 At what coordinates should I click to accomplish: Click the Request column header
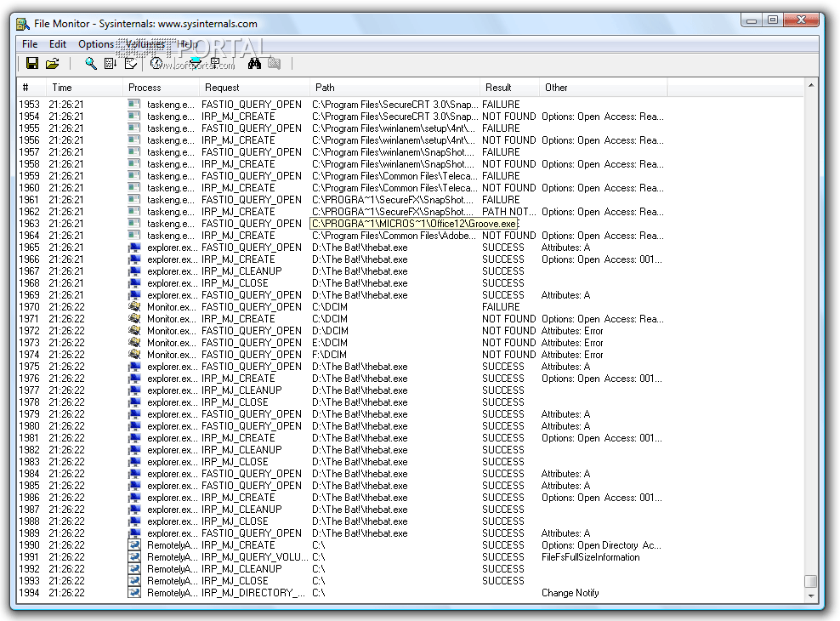click(x=222, y=88)
